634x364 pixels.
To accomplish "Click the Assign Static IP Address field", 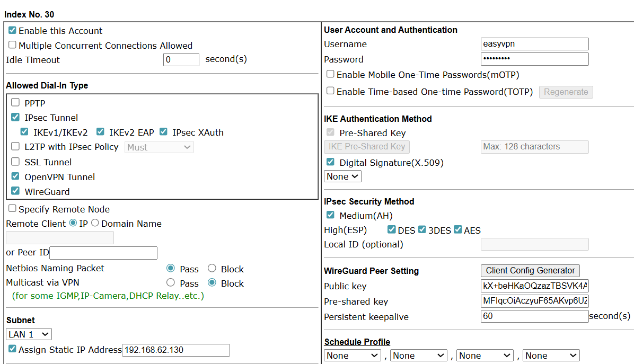I will coord(176,350).
